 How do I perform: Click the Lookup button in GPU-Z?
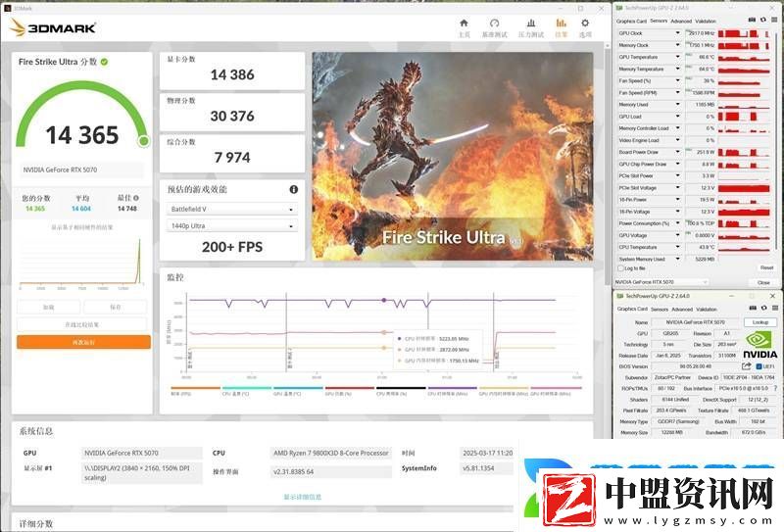click(x=760, y=322)
